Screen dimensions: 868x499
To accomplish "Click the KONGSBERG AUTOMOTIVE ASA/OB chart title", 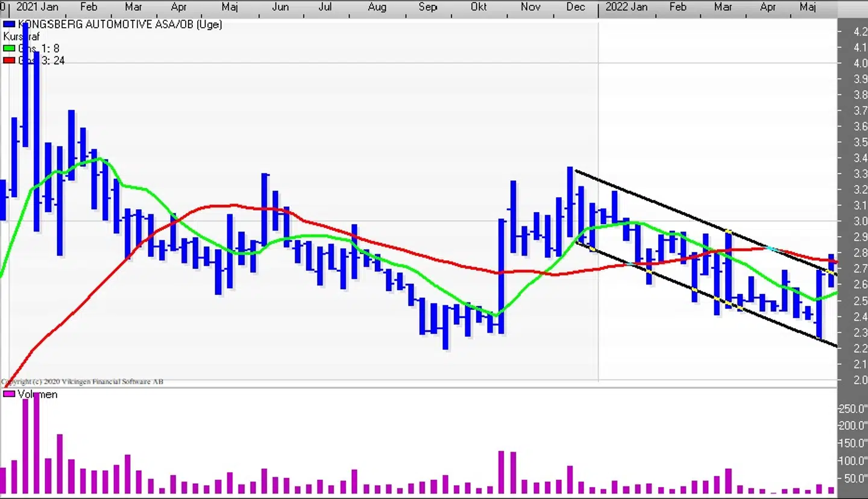I will (120, 25).
